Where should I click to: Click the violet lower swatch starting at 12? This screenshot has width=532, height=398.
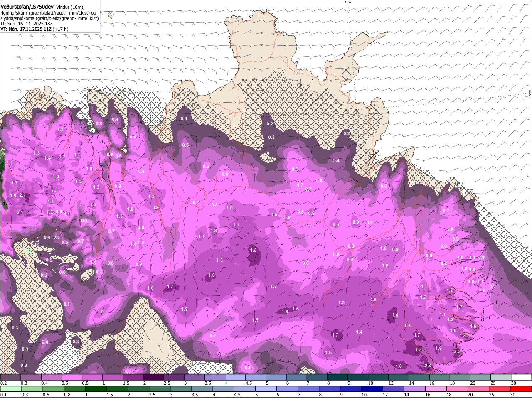[394, 389]
